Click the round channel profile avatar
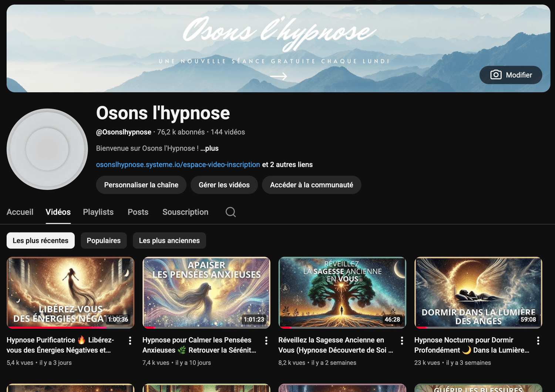The height and width of the screenshot is (392, 555). (x=47, y=149)
